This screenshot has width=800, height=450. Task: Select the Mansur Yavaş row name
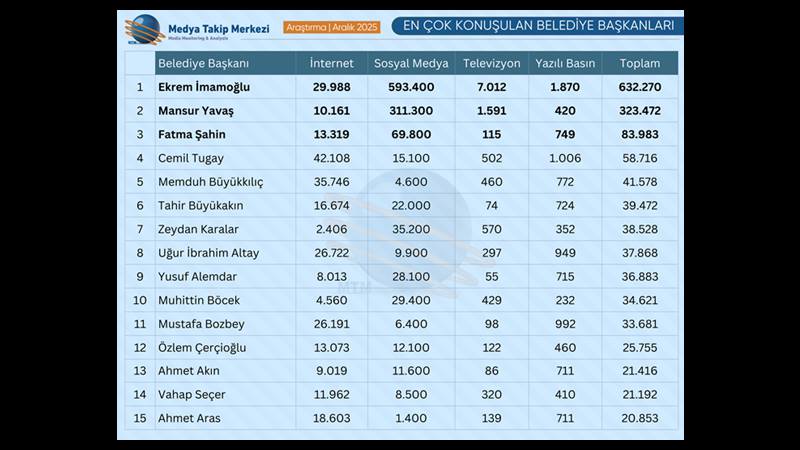point(196,111)
